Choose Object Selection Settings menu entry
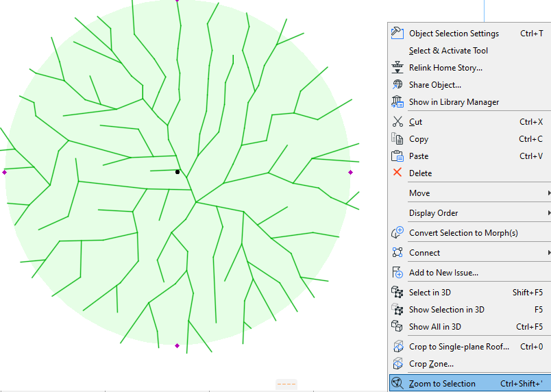Viewport: 551px width, 392px height. pos(469,34)
